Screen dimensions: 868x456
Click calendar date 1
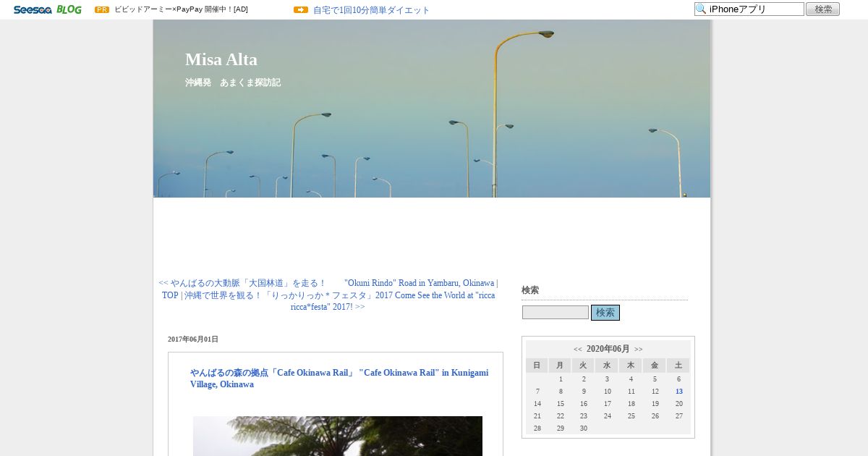tap(561, 379)
